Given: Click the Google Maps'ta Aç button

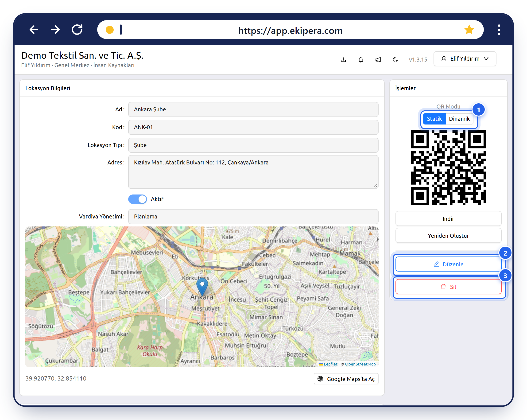Looking at the screenshot, I should click(346, 379).
